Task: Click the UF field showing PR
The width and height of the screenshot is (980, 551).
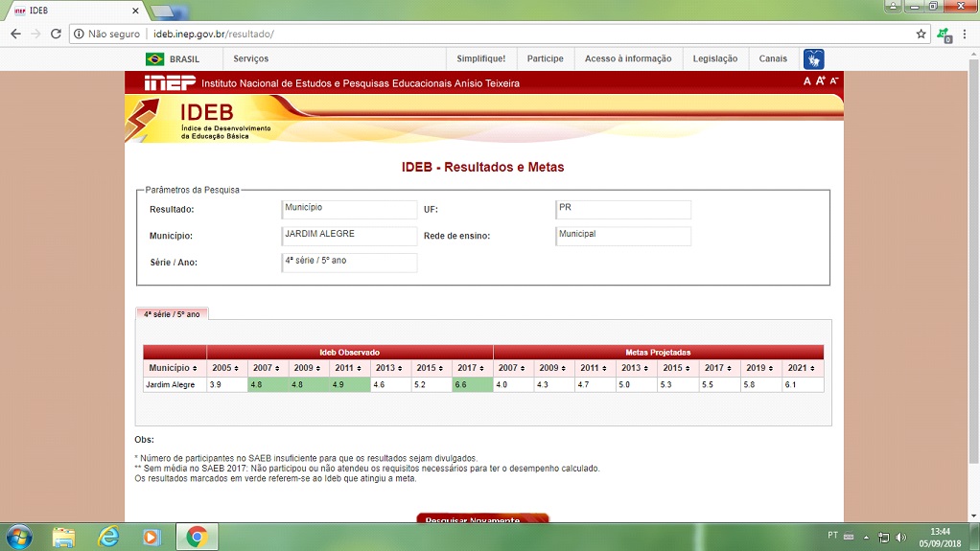Action: 623,209
